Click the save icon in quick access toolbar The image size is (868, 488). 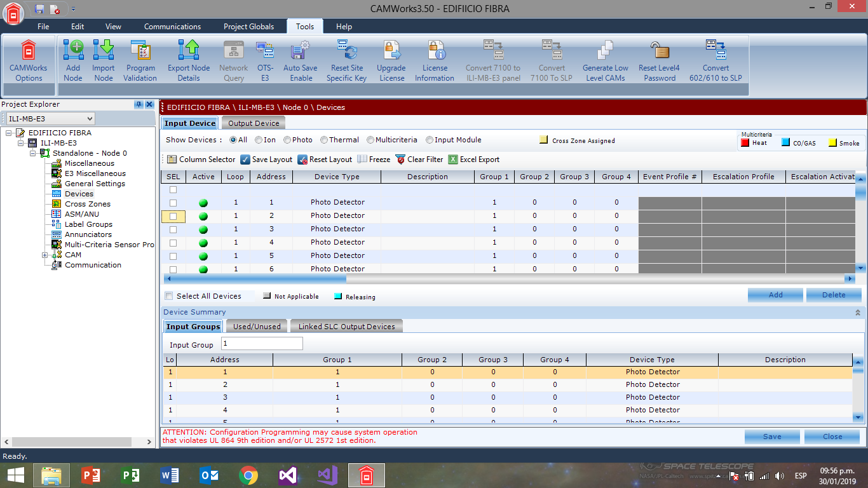(x=39, y=9)
